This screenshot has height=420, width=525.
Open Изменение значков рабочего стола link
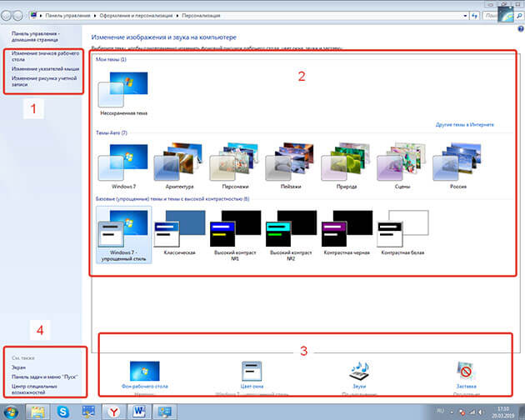[45, 56]
